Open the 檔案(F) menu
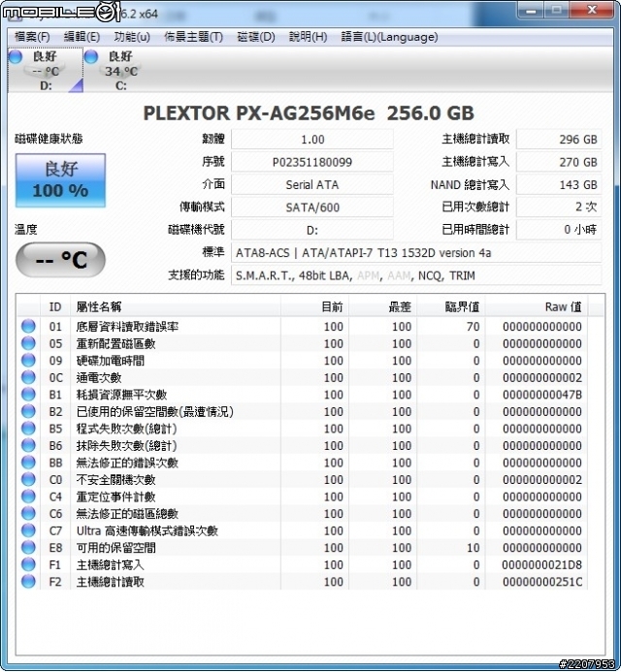Viewport: 621px width, 672px height. pyautogui.click(x=32, y=37)
